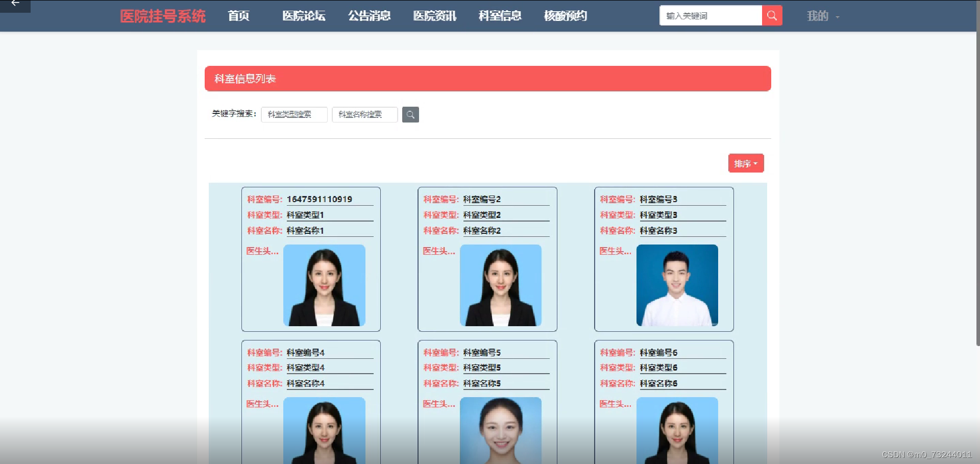Click the text 科室类型2
The image size is (980, 464).
(482, 215)
